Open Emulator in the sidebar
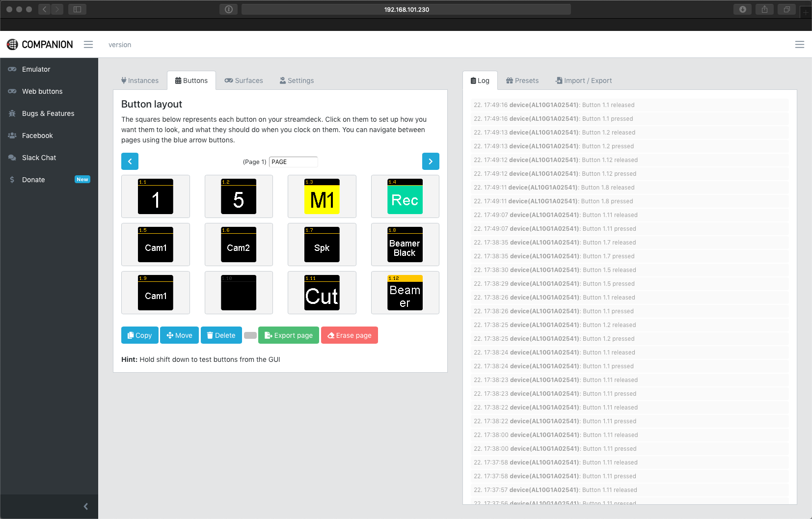812x519 pixels. click(x=49, y=69)
